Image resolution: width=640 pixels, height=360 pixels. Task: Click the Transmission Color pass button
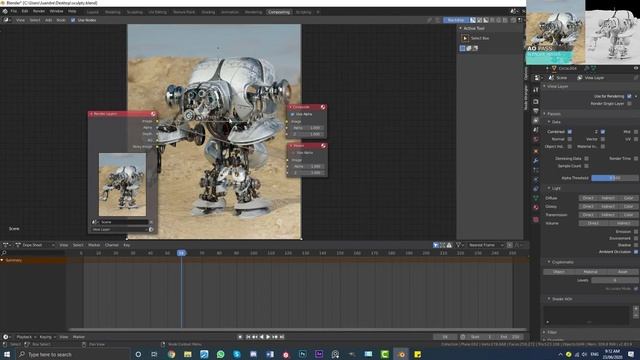[x=628, y=215]
